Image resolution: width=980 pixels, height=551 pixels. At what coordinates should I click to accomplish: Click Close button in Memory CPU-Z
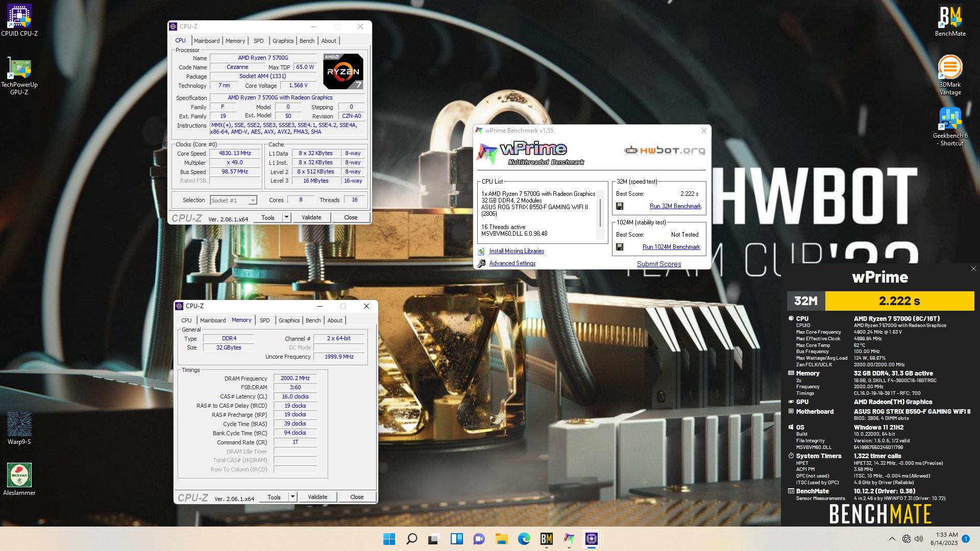357,497
